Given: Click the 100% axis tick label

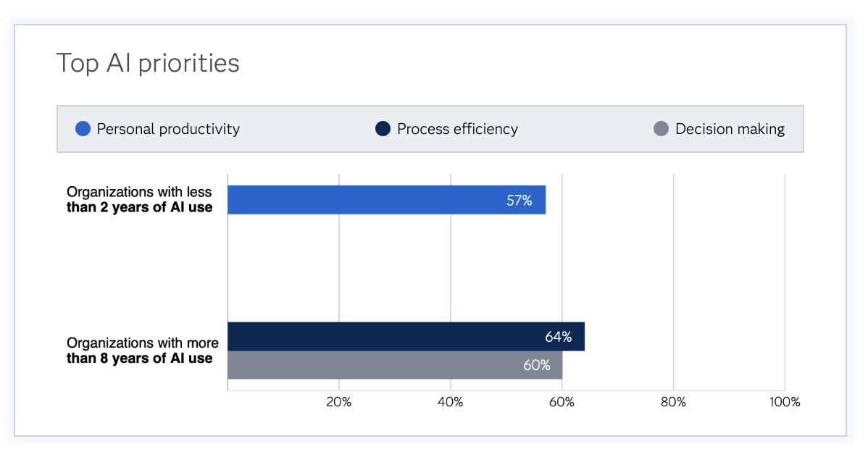Looking at the screenshot, I should click(x=784, y=402).
